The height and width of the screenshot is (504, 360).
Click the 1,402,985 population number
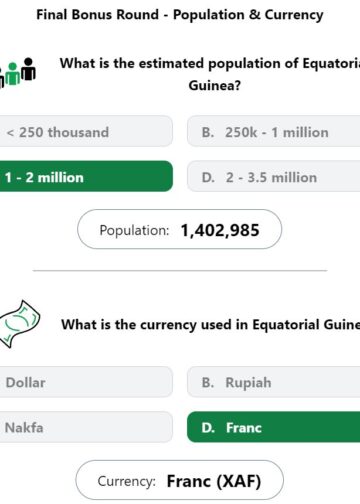220,230
